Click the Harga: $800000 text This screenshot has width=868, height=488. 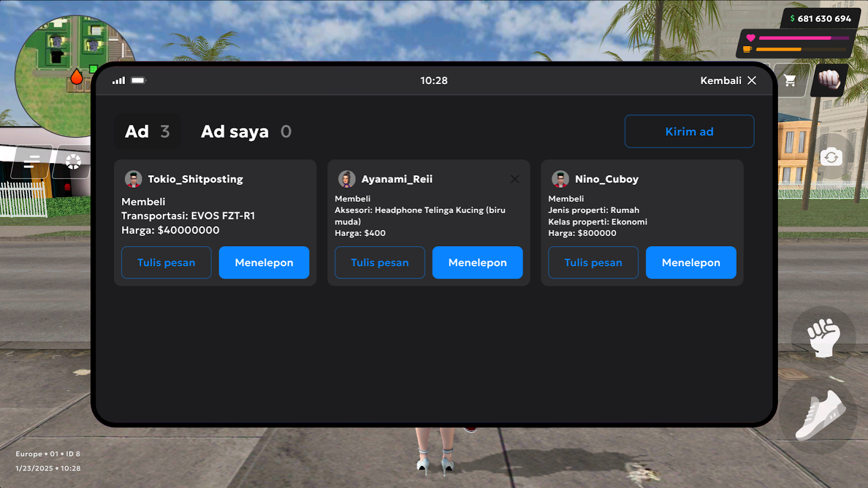[x=582, y=233]
